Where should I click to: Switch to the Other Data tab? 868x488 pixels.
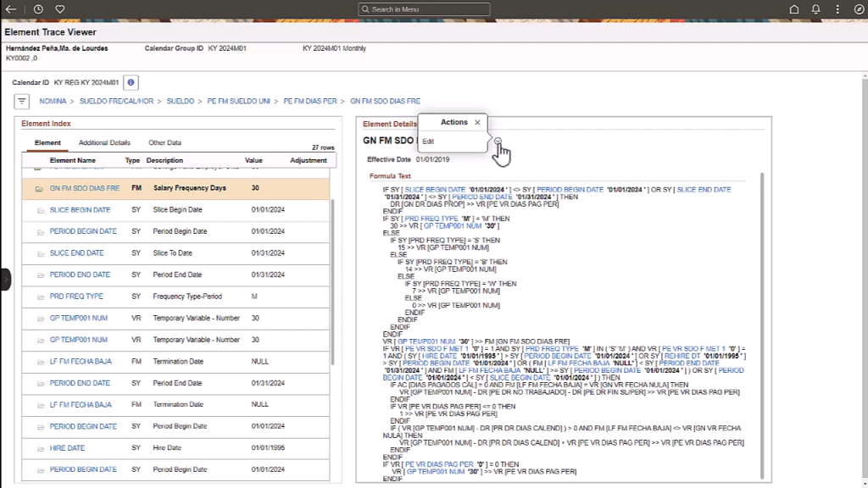(164, 143)
